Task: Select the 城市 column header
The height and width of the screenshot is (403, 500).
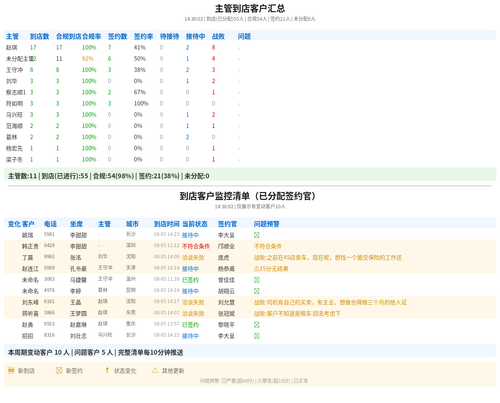Action: [132, 224]
